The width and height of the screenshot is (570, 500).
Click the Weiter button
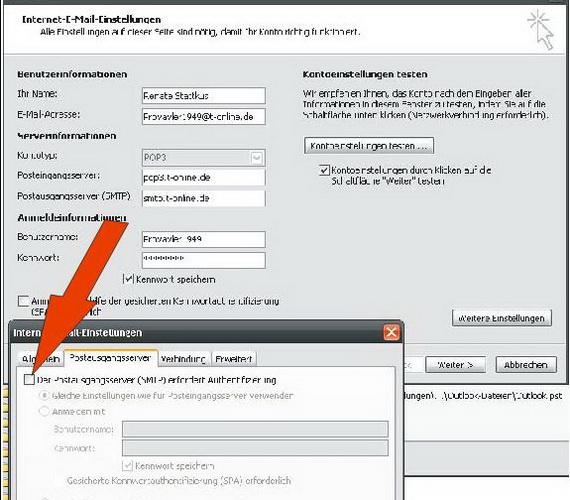pos(455,365)
